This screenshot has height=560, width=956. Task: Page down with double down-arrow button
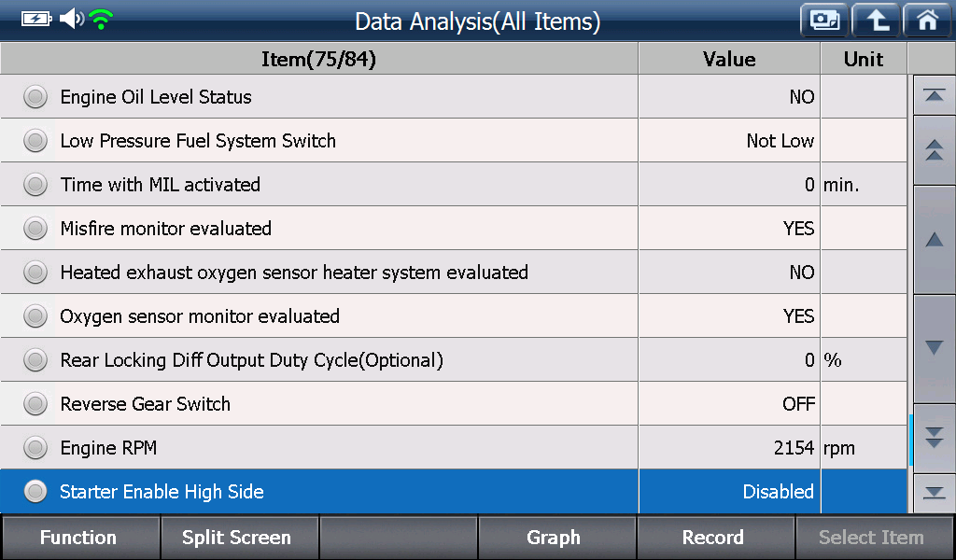click(934, 438)
